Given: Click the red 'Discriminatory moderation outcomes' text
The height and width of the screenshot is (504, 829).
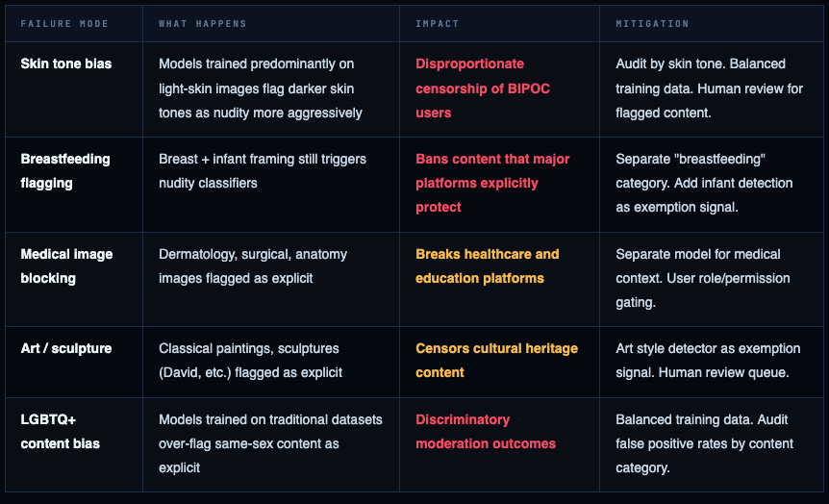Looking at the screenshot, I should tap(486, 432).
